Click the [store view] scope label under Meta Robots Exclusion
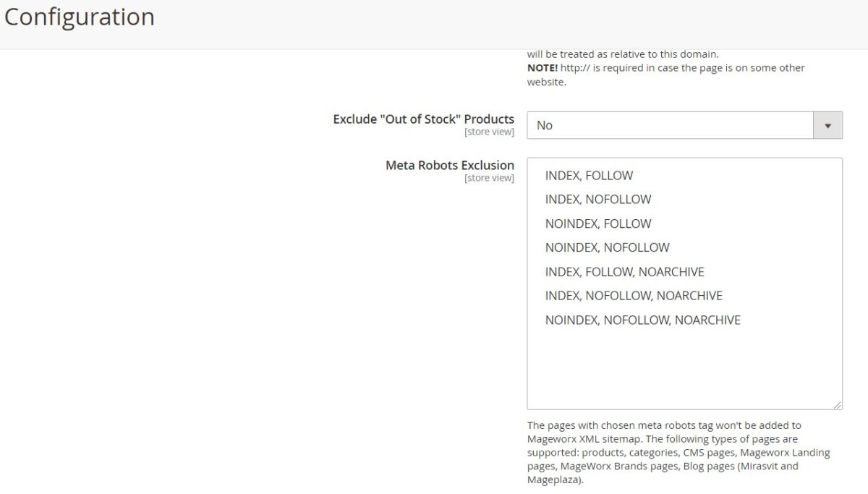868x494 pixels. pyautogui.click(x=489, y=178)
